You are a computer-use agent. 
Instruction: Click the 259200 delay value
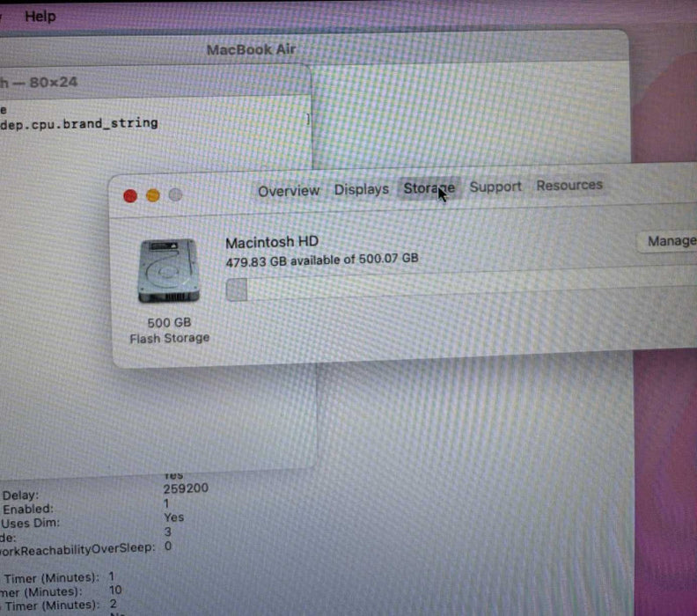coord(186,488)
